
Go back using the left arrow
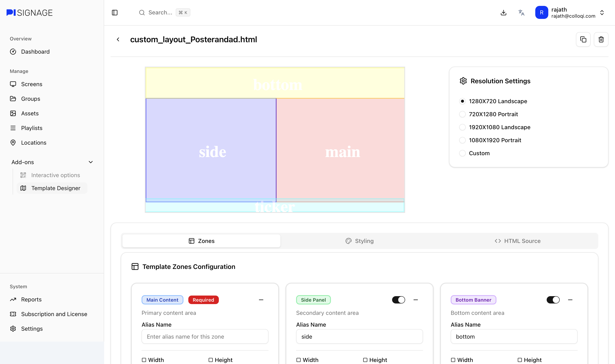[x=118, y=39]
